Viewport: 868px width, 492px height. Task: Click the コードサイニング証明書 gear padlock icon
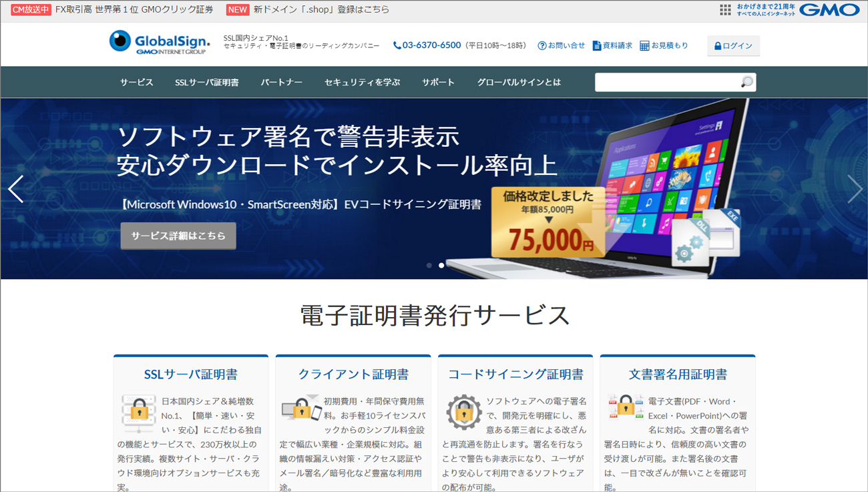point(463,412)
